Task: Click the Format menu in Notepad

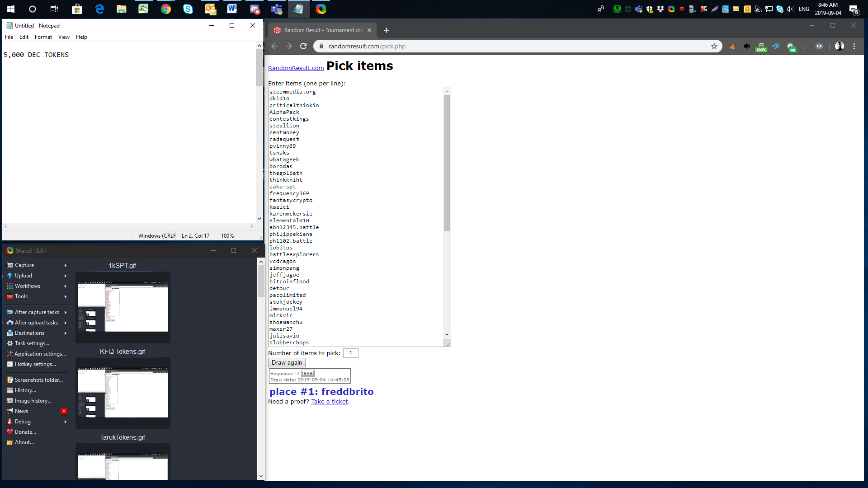Action: 43,36
